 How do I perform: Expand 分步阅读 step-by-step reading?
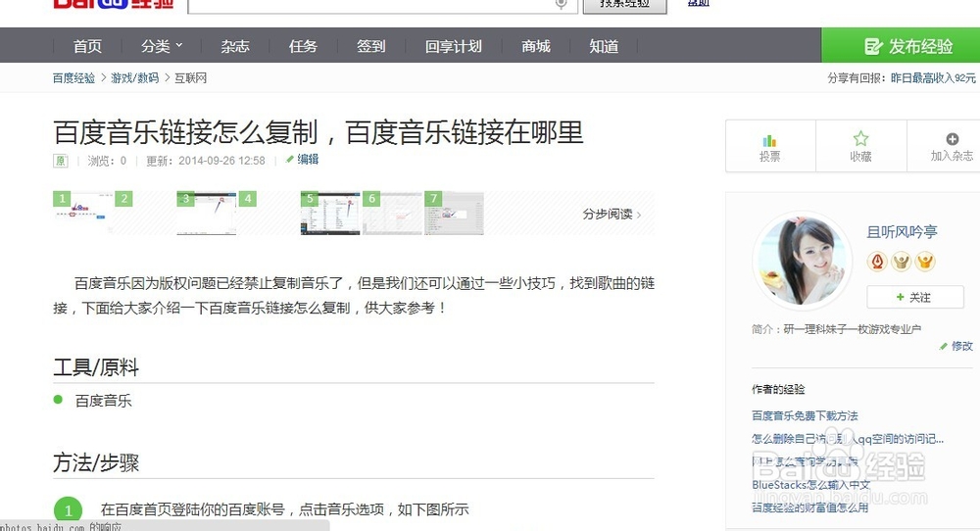tap(612, 215)
